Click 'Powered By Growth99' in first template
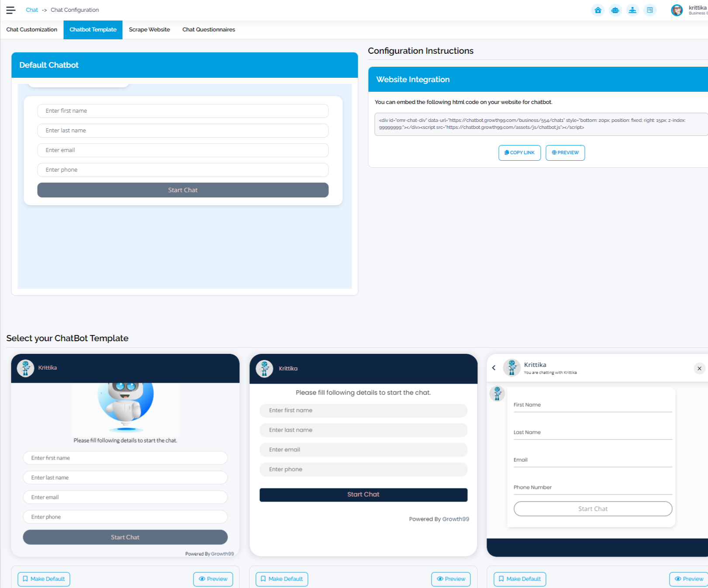Viewport: 708px width, 588px height. (209, 554)
